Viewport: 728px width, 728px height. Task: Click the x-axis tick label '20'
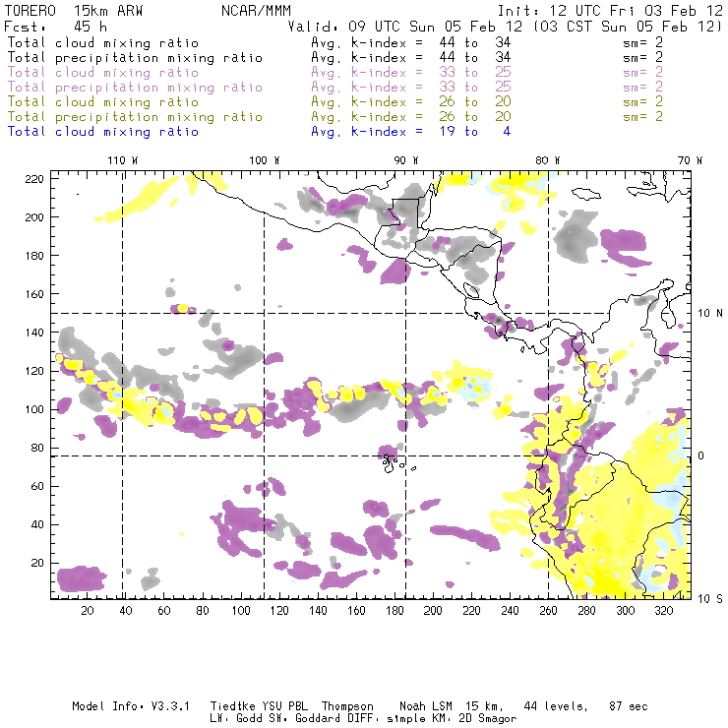click(88, 611)
